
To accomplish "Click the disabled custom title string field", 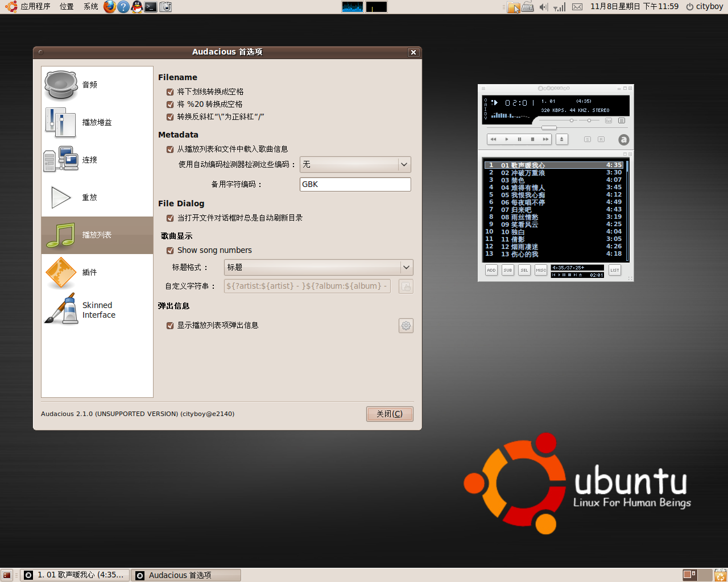I will (x=307, y=286).
